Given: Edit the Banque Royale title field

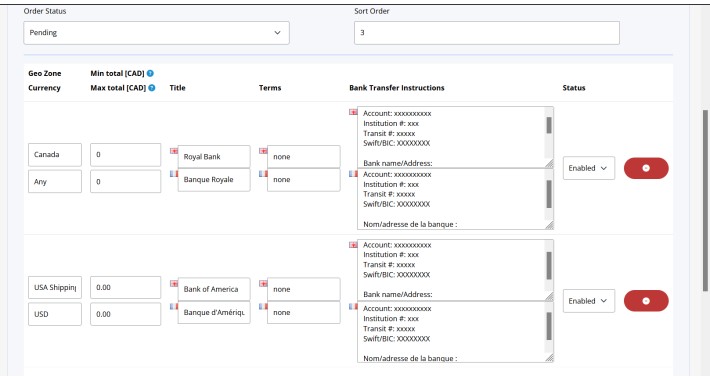Looking at the screenshot, I should pos(214,180).
